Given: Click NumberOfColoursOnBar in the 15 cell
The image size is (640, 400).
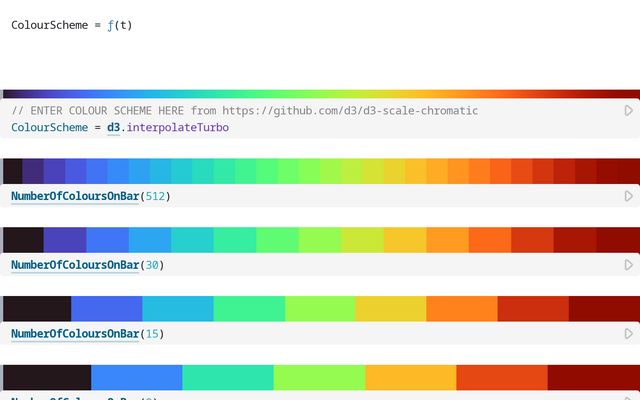Looking at the screenshot, I should [75, 334].
